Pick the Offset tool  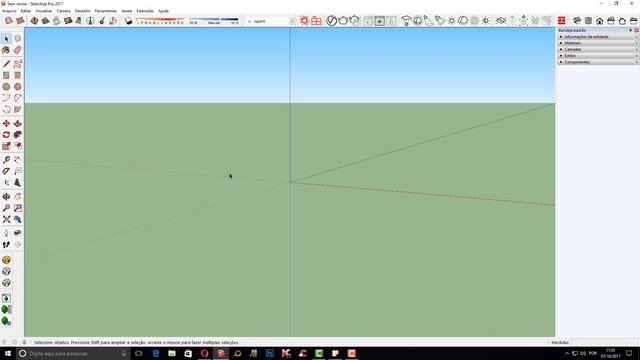[x=18, y=146]
